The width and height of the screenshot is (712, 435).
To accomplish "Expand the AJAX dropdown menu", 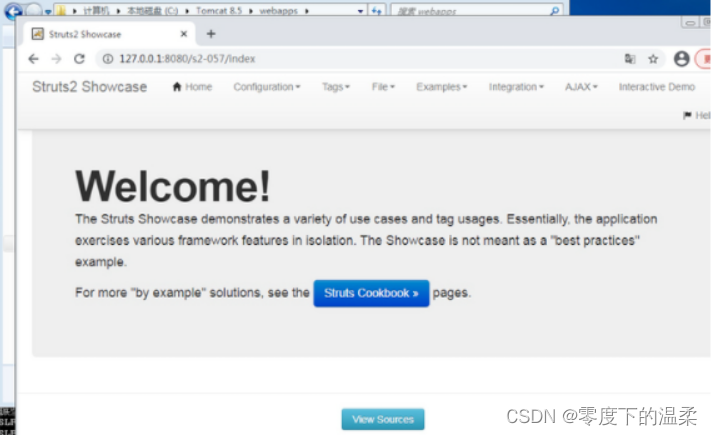I will click(x=581, y=87).
